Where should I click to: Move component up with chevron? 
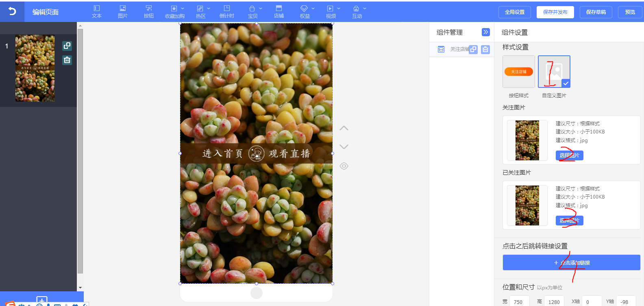tap(344, 128)
